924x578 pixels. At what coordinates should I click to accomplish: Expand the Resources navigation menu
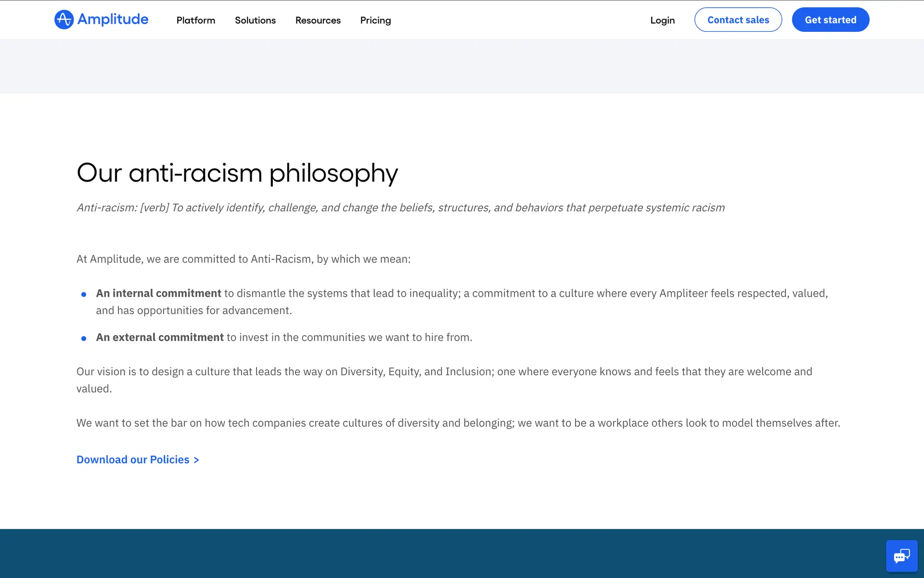point(318,20)
